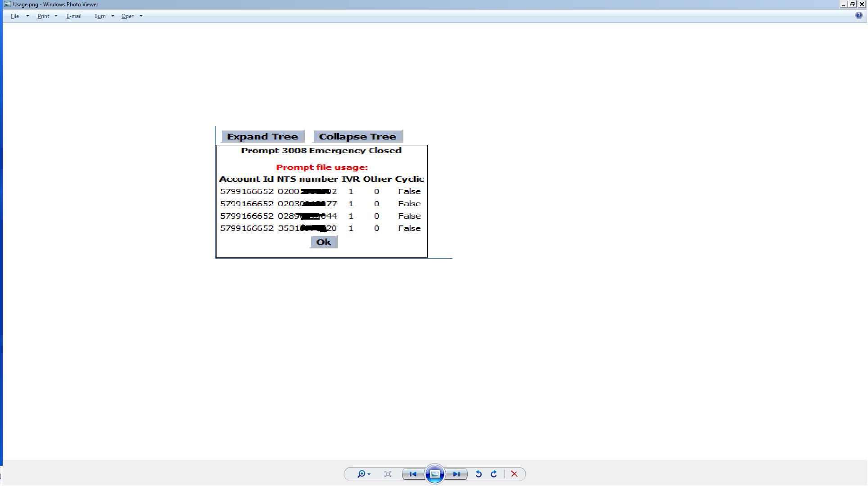Expand the File menu arrow
The image size is (868, 486).
(x=27, y=16)
